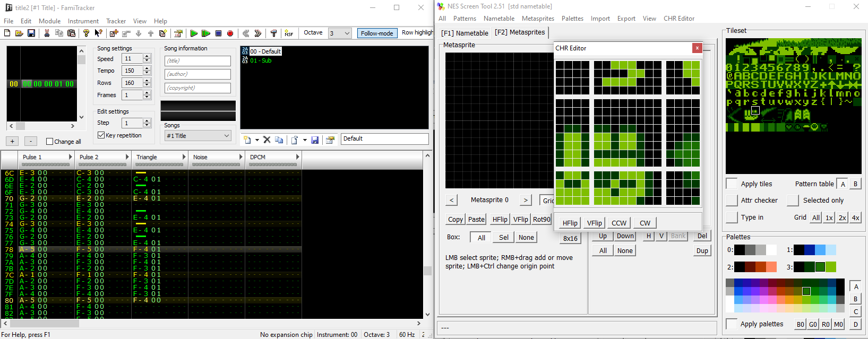Select the bright green swatch in palette 3
Viewport: 868px width, 339px height.
(831, 267)
